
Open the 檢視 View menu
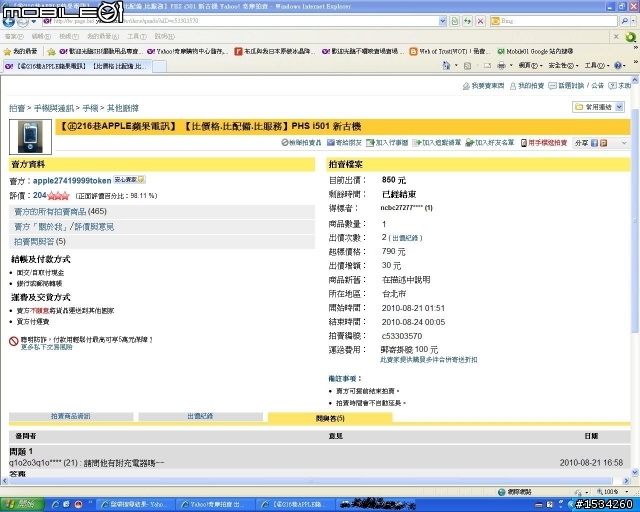(x=69, y=36)
